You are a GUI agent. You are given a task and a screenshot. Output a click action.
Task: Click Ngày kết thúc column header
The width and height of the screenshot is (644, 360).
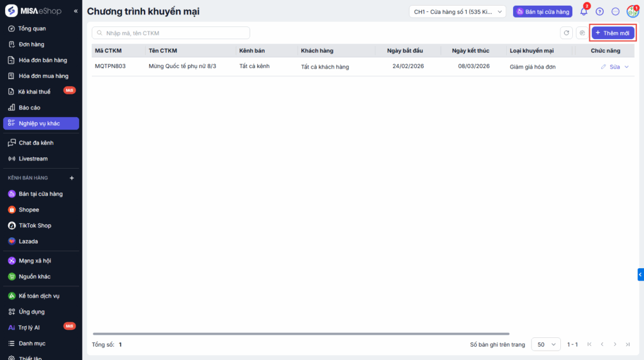pos(470,50)
